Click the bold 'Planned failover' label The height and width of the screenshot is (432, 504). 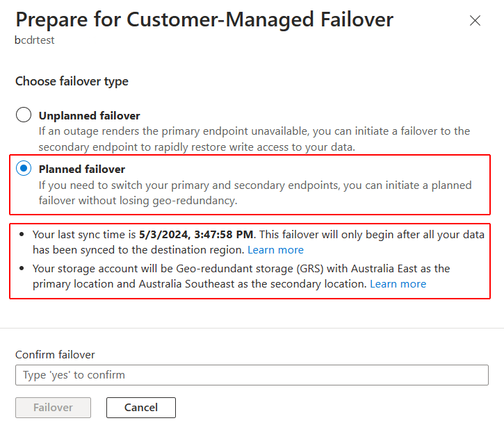[82, 169]
